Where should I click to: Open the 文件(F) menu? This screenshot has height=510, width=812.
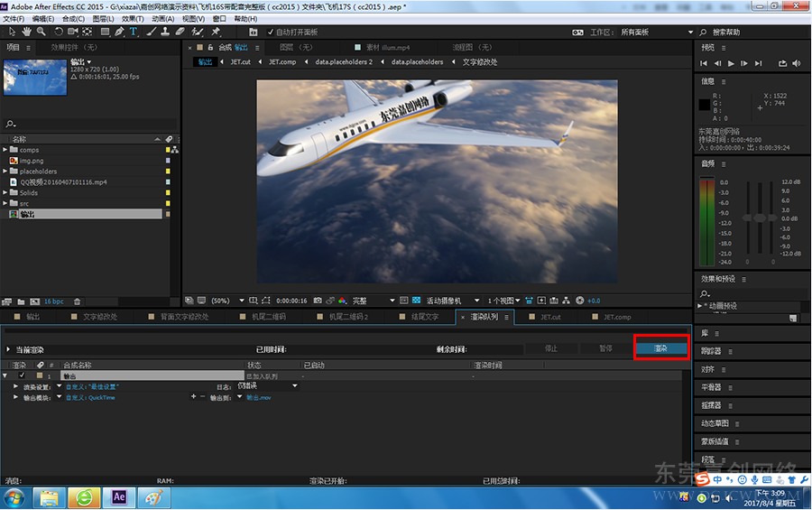[14, 19]
